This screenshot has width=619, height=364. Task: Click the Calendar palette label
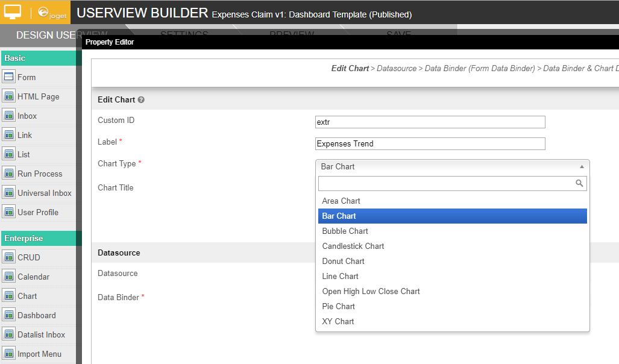coord(33,277)
